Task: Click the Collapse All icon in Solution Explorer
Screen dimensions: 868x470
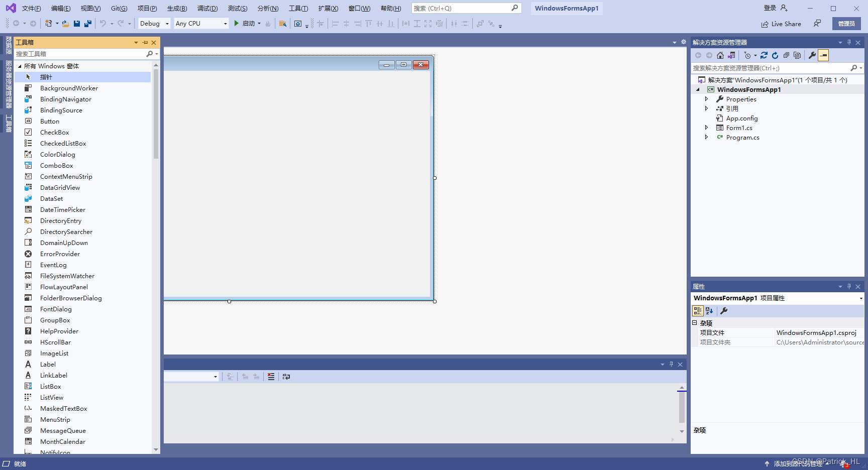Action: point(786,55)
